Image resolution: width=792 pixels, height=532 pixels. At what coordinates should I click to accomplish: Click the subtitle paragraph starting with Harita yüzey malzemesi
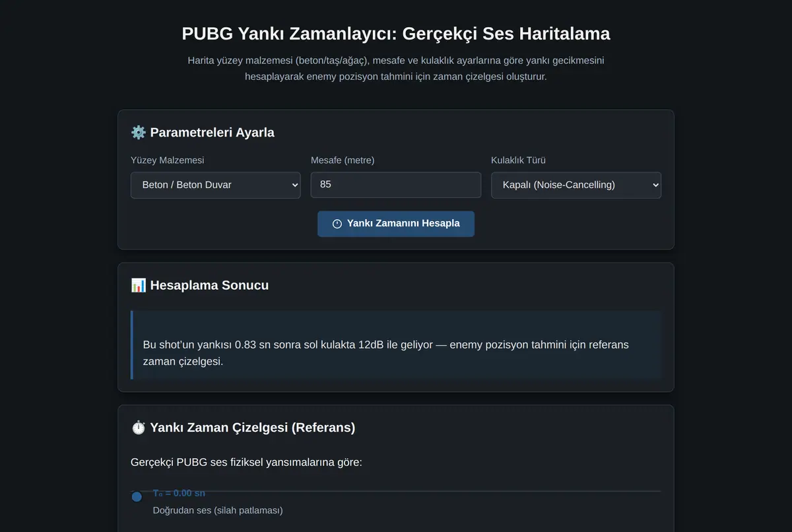tap(396, 69)
